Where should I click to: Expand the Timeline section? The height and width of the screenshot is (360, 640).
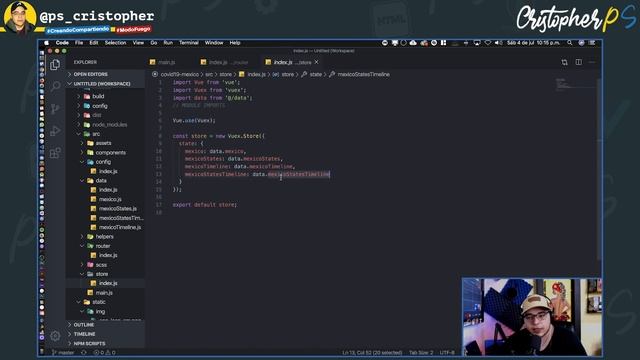coord(106,334)
